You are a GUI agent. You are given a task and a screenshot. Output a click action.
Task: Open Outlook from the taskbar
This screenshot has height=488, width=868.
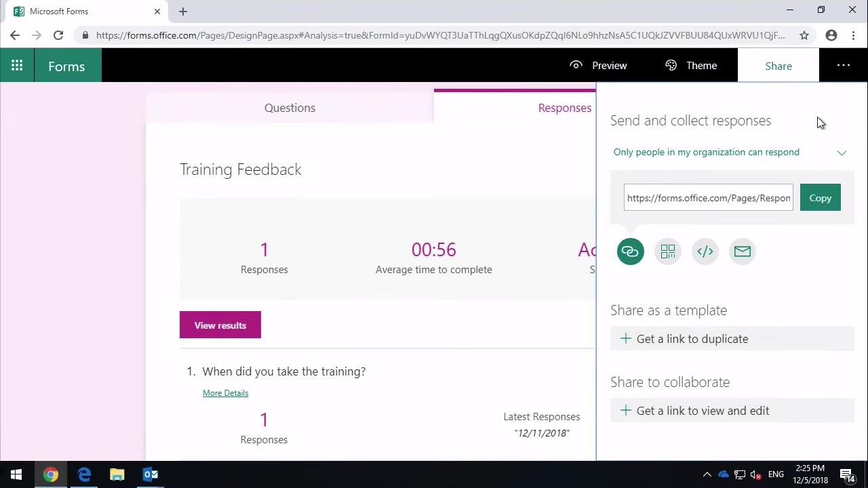[151, 474]
